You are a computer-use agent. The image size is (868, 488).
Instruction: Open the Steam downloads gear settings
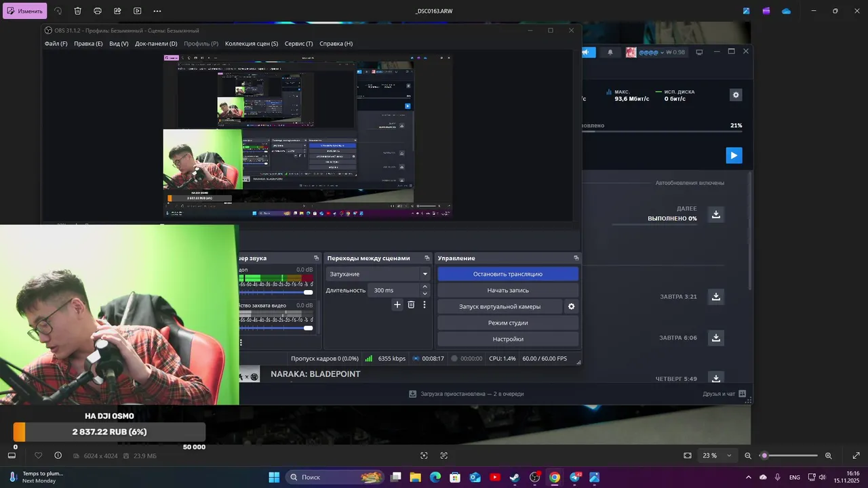coord(736,95)
